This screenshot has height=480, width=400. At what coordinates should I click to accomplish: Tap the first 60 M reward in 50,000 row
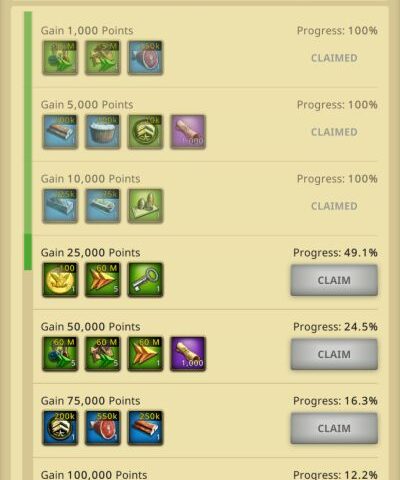pos(60,354)
